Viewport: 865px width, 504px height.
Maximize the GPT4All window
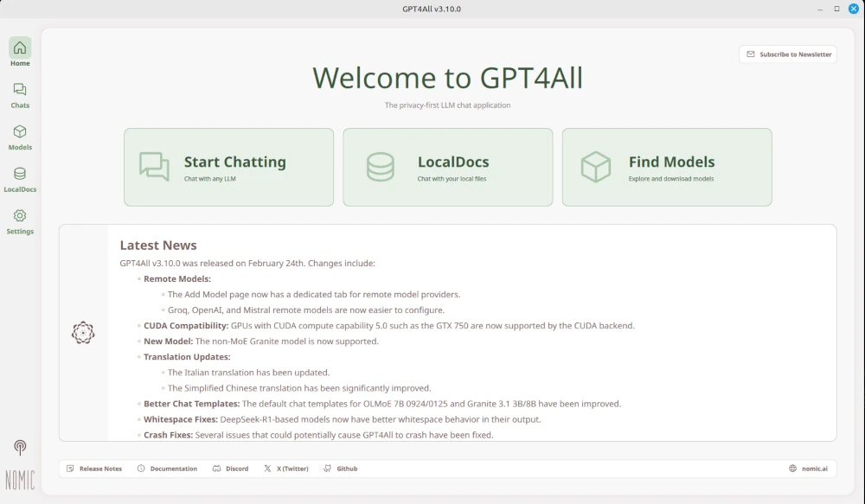pyautogui.click(x=836, y=9)
